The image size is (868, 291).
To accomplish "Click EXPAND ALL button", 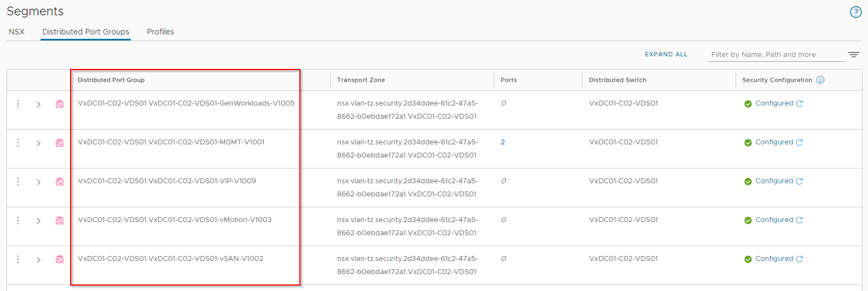I will click(x=666, y=54).
